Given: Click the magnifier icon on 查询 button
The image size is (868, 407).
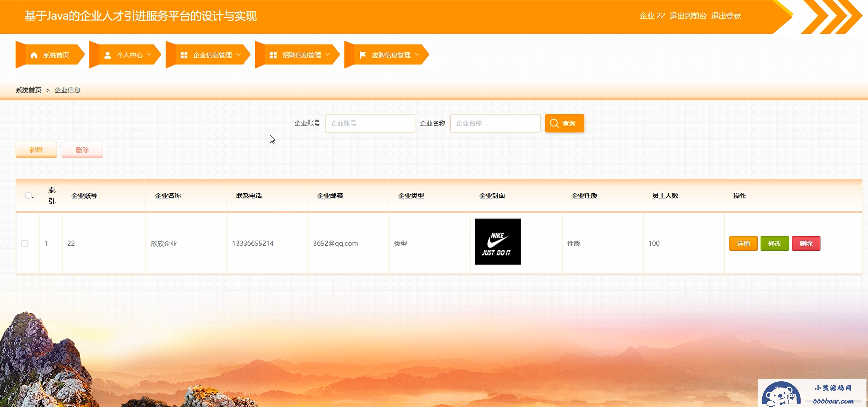Looking at the screenshot, I should coord(554,123).
